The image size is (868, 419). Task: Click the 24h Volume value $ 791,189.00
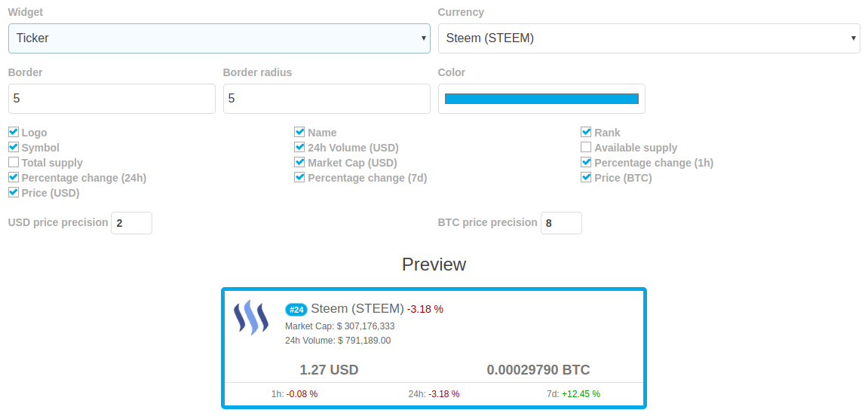tap(363, 341)
